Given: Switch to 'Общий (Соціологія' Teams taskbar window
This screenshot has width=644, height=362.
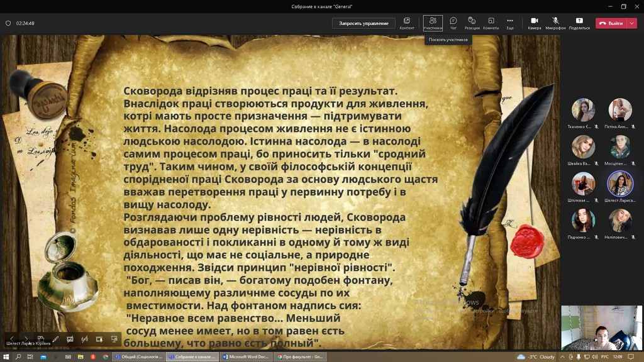Looking at the screenshot, I should pyautogui.click(x=138, y=357).
